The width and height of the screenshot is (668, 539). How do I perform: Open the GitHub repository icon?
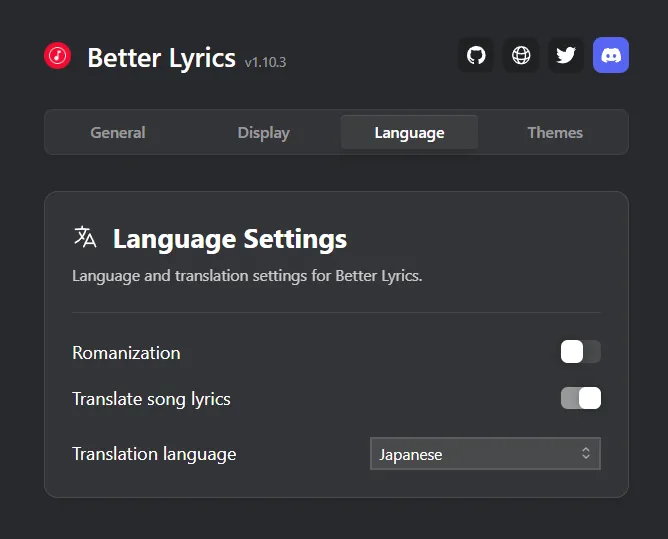pyautogui.click(x=476, y=55)
